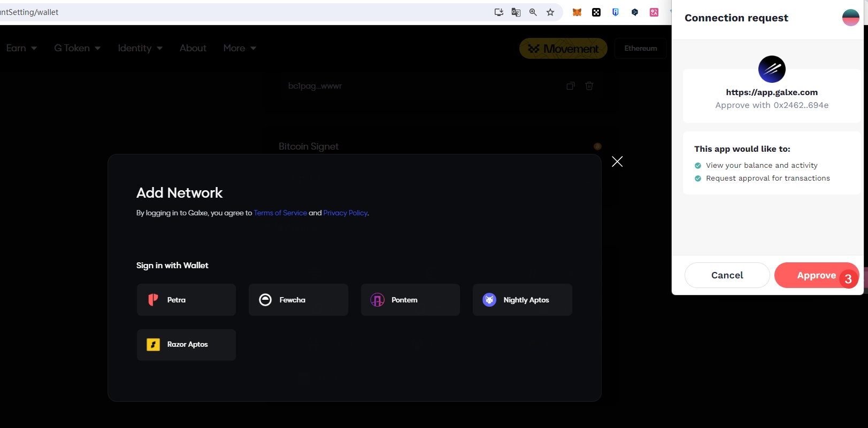The height and width of the screenshot is (428, 868).
Task: Open the About page
Action: tap(193, 48)
